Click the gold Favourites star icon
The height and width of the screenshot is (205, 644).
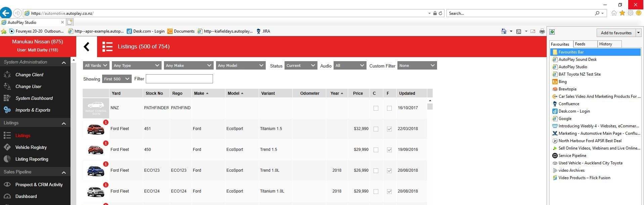pos(622,13)
